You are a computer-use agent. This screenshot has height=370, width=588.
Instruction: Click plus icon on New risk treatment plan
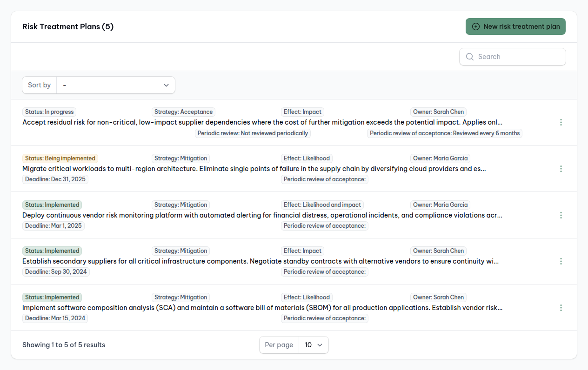tap(475, 26)
